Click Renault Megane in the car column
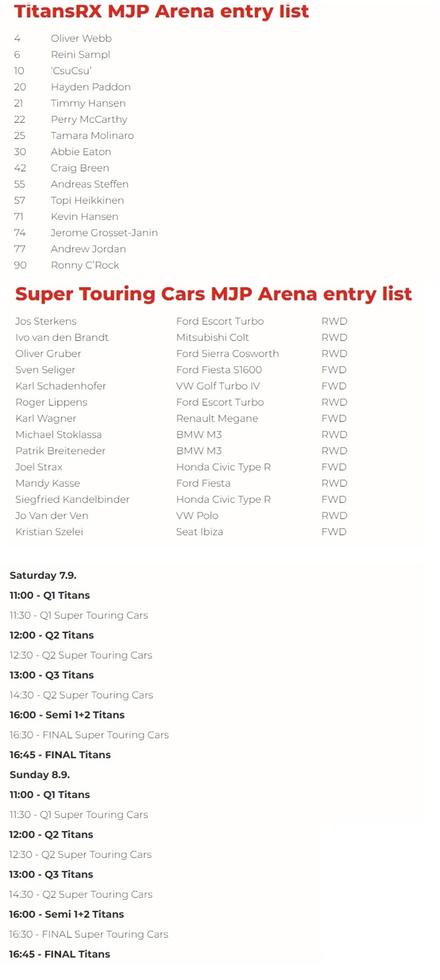The height and width of the screenshot is (980, 440). [217, 418]
